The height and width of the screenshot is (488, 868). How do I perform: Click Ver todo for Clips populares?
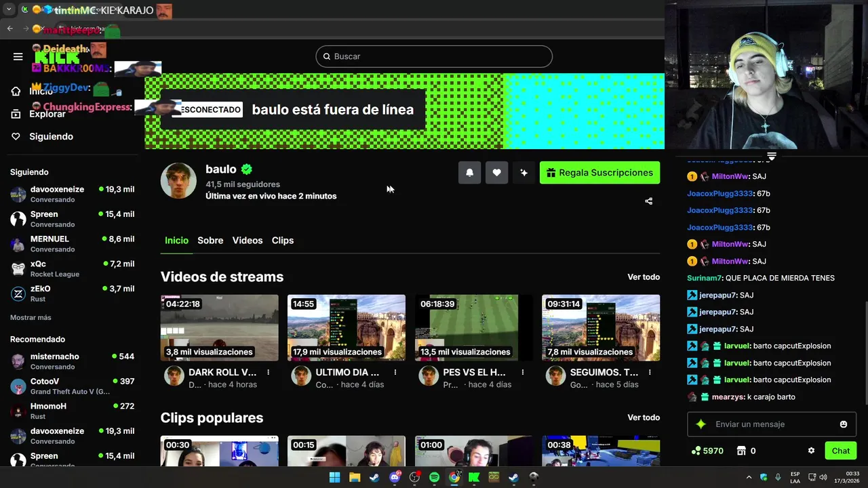click(644, 418)
